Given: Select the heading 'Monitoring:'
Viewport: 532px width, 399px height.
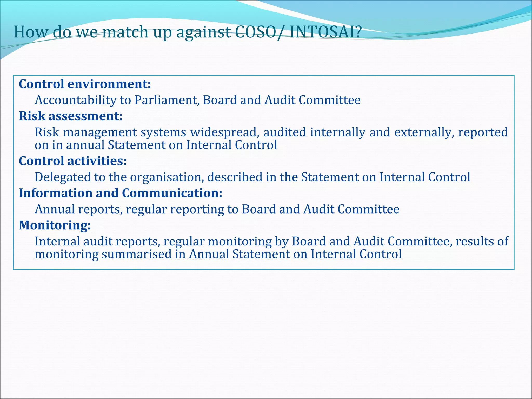Looking at the screenshot, I should (55, 225).
